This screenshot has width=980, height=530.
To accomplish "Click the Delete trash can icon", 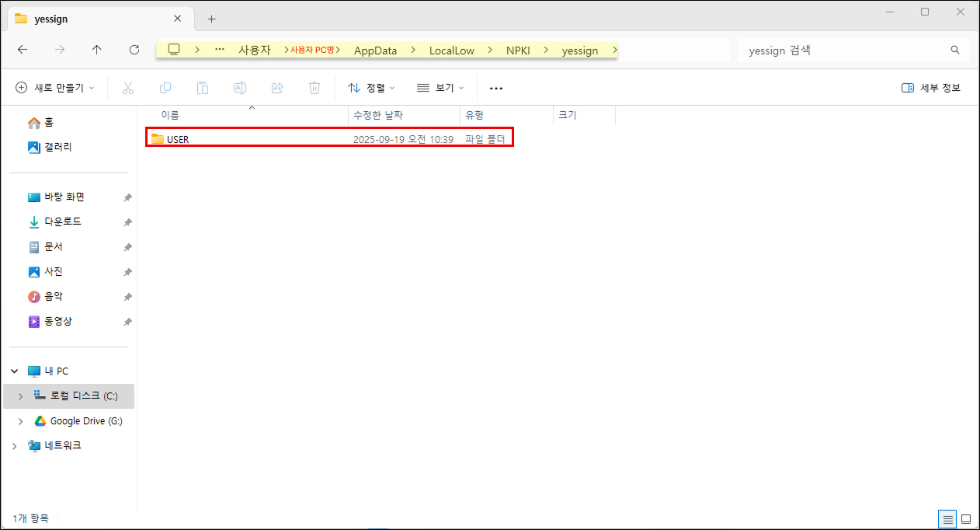I will [315, 88].
